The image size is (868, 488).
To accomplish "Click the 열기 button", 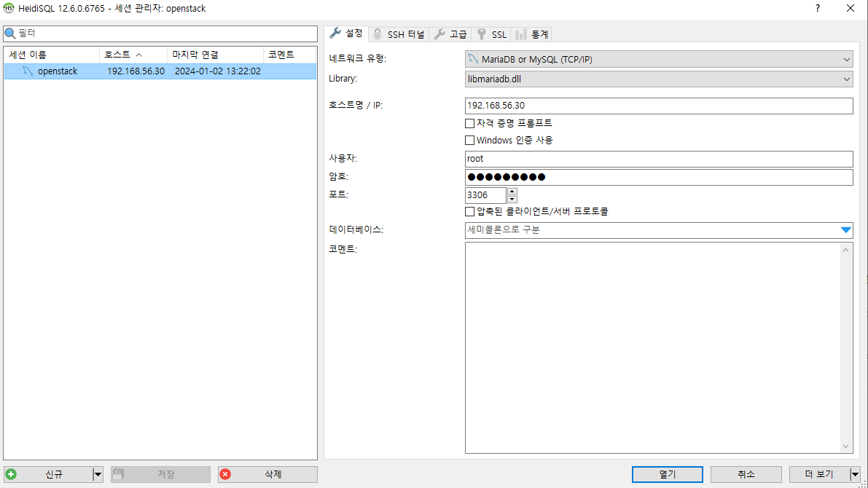I will tap(668, 474).
